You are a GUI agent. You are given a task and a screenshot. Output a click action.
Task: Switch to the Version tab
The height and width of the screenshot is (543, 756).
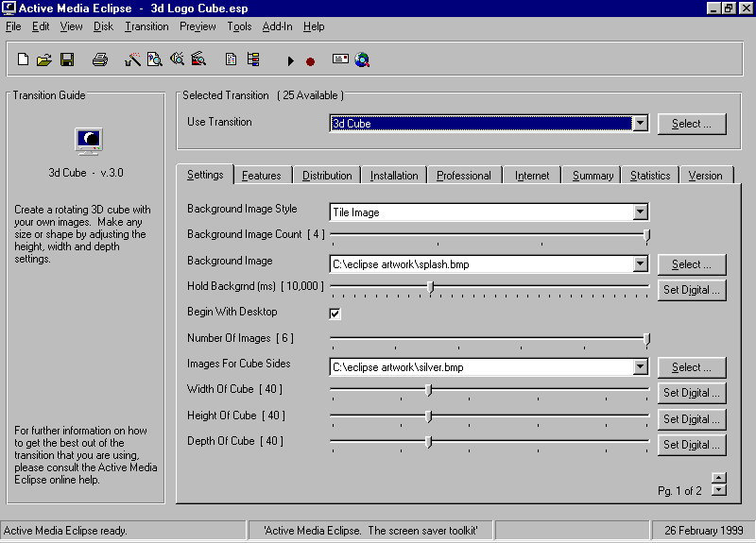(705, 176)
